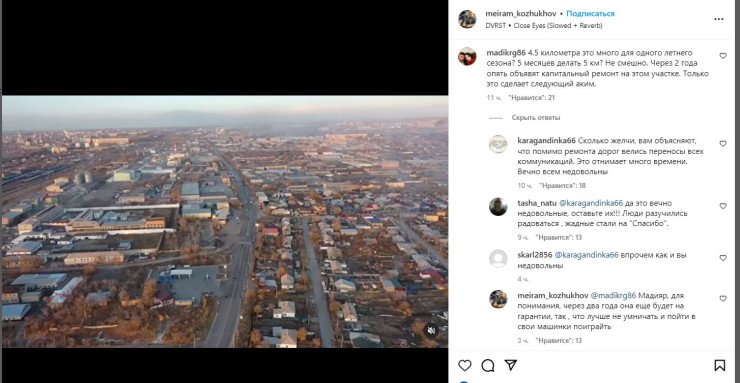Open comment bubble icon below post

(x=488, y=366)
